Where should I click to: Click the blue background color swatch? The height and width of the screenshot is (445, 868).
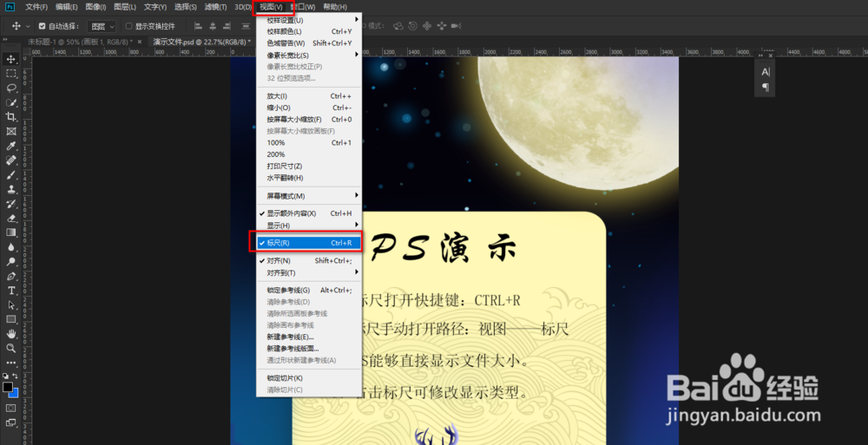click(15, 394)
